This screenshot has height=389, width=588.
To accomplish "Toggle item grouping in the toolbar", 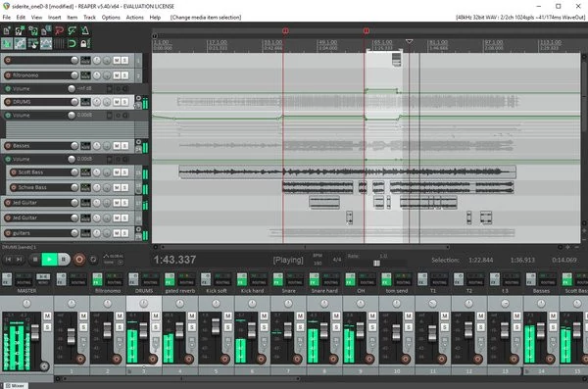I will tap(20, 43).
